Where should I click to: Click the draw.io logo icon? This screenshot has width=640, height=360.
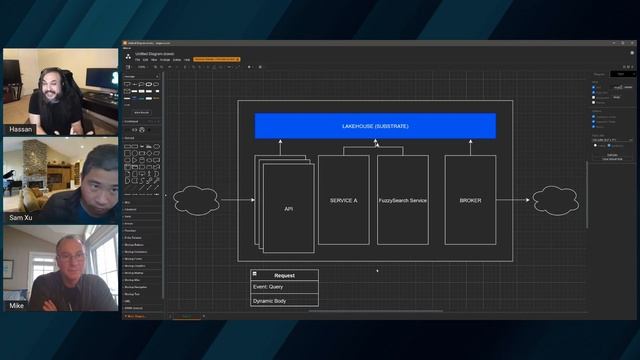click(128, 57)
